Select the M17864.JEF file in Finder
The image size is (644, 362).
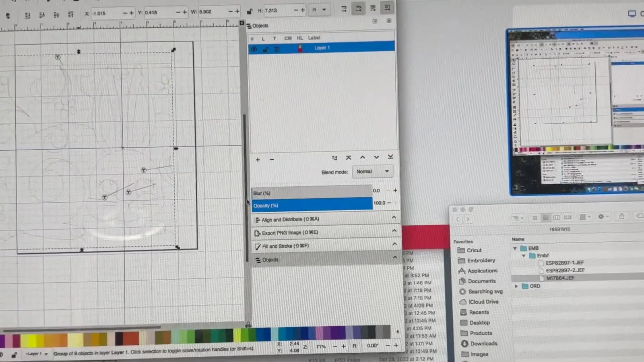point(559,278)
